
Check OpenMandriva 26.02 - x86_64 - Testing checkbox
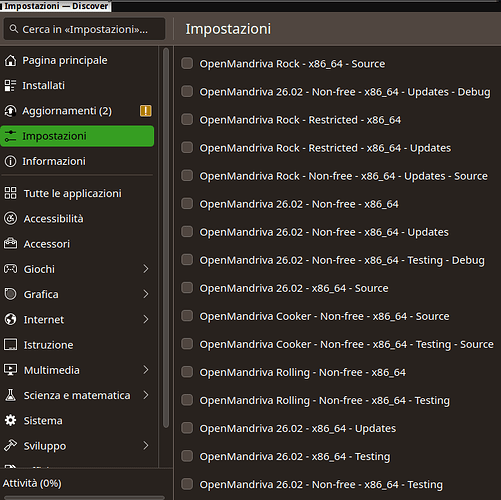(187, 456)
